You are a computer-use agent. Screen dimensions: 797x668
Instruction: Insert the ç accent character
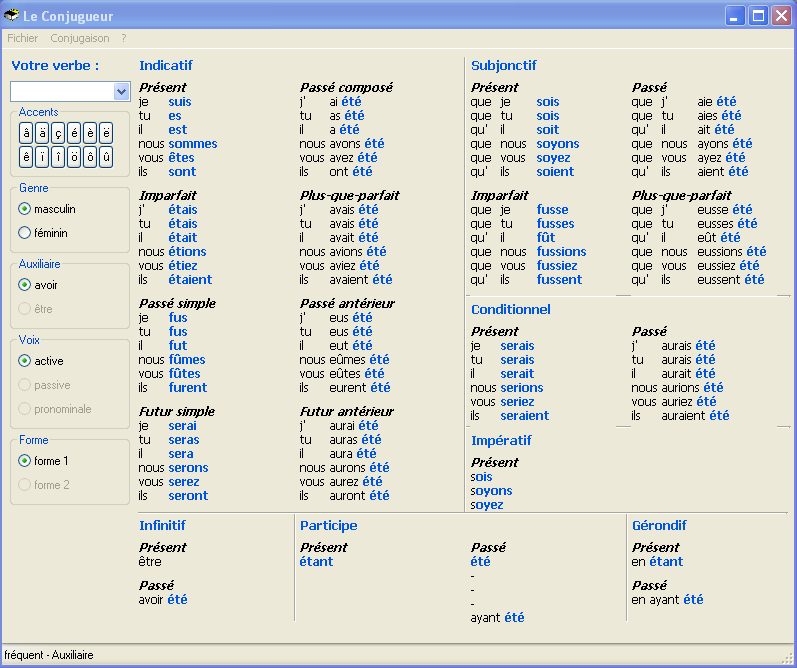tap(58, 133)
